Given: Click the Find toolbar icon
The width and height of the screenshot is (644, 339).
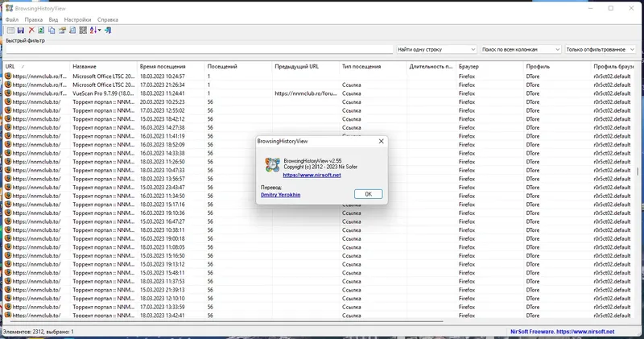Looking at the screenshot, I should (72, 30).
